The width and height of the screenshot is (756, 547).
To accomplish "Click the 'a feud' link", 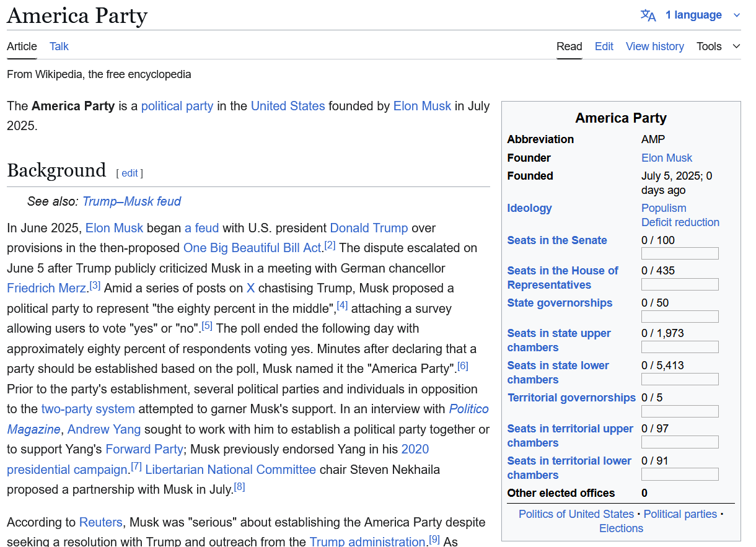I will pos(202,228).
